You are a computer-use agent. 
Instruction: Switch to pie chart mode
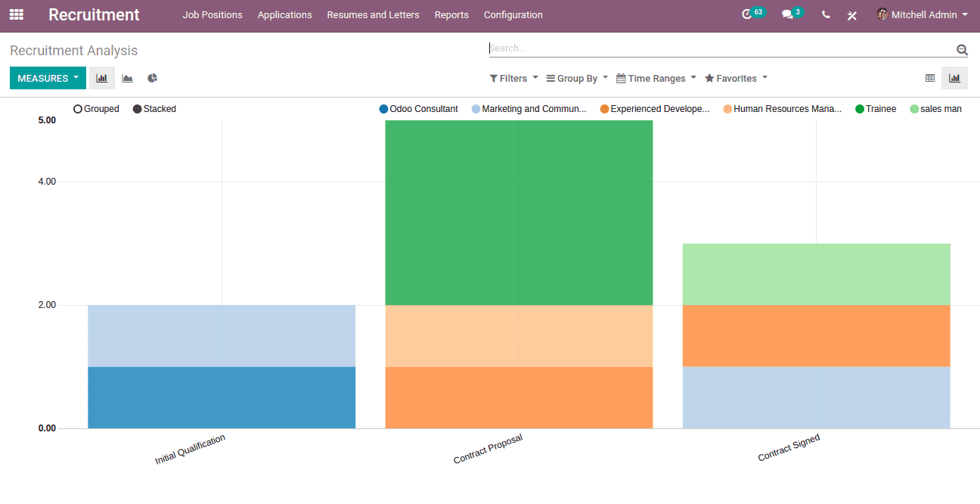[x=152, y=78]
